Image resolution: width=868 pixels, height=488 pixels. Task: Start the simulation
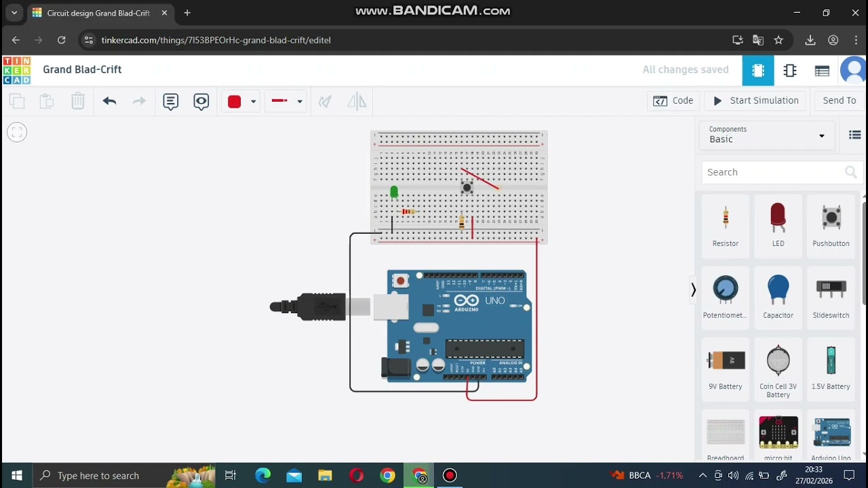tap(756, 100)
